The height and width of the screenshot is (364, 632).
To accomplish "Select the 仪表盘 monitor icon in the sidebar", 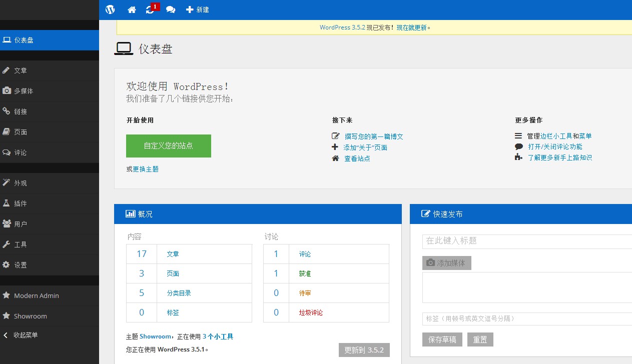I will tap(7, 39).
